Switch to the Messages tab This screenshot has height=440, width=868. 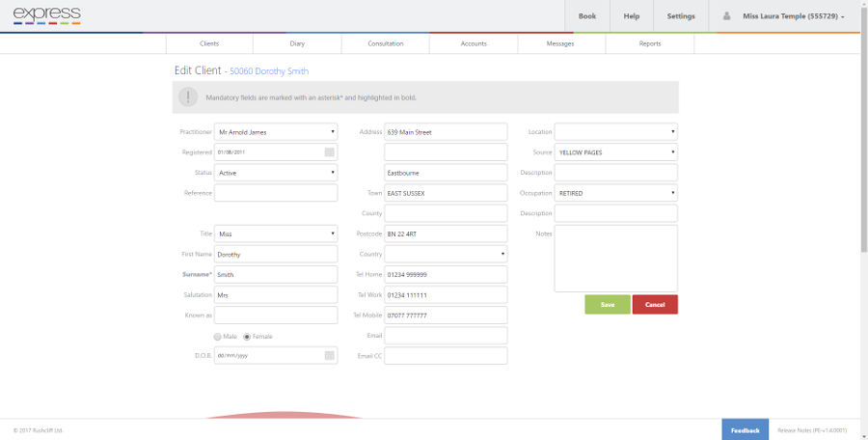tap(560, 43)
